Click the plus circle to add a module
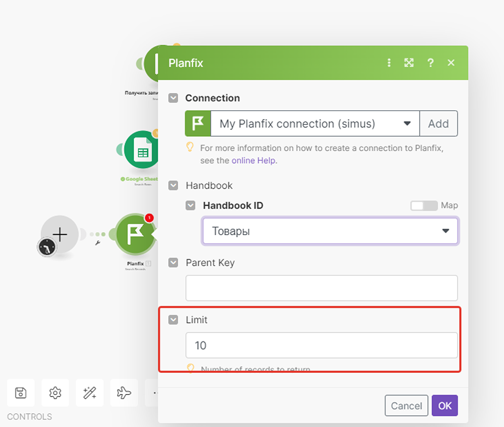 pyautogui.click(x=60, y=234)
